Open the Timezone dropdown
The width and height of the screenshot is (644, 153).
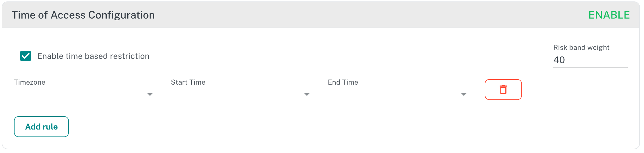click(85, 94)
